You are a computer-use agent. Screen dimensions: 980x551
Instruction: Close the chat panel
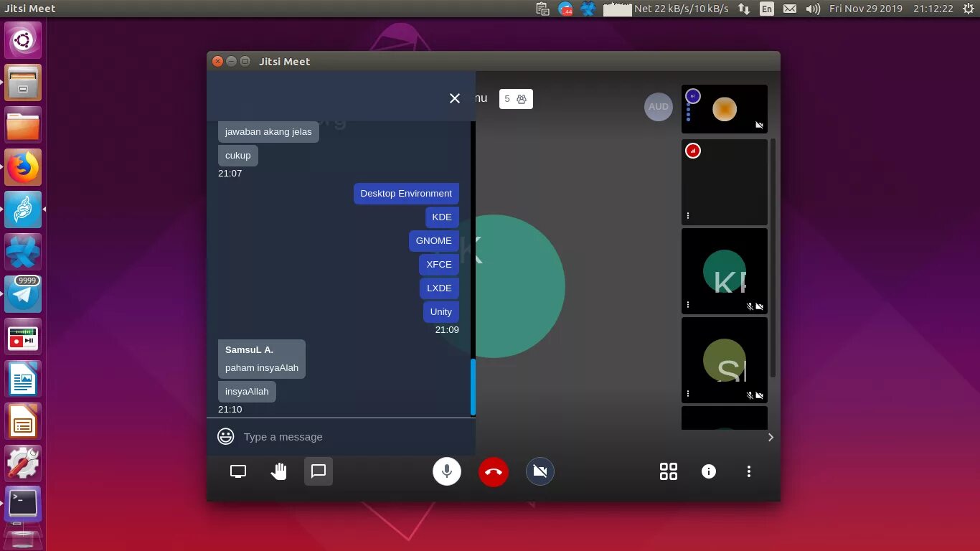[x=454, y=98]
